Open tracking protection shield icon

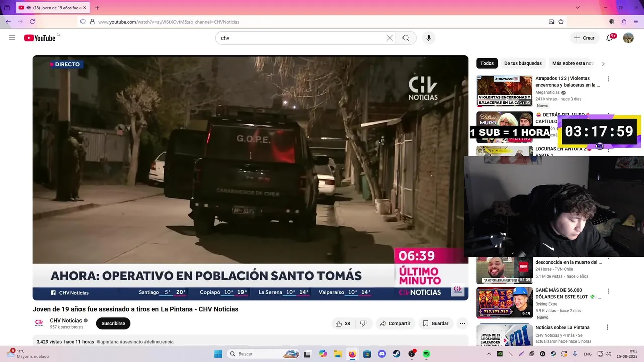coord(83,22)
